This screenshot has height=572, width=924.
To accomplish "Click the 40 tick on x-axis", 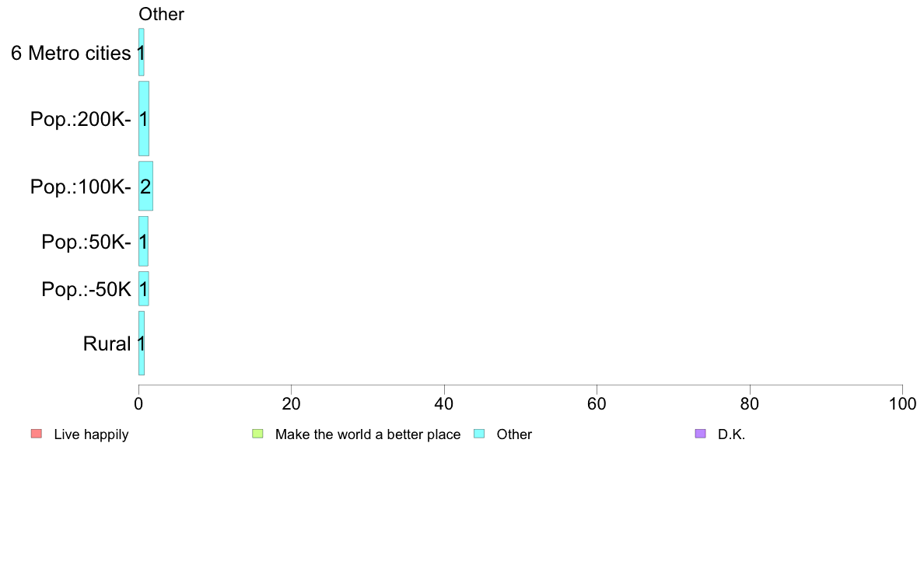I will click(444, 404).
